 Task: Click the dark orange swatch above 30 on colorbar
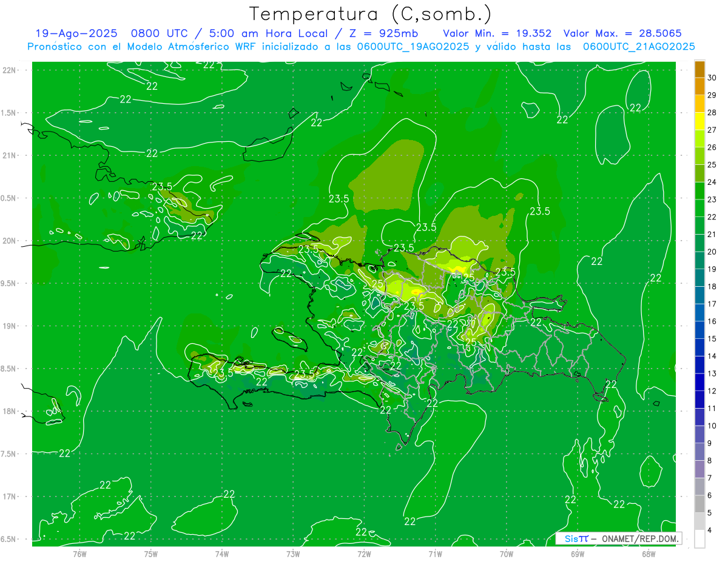pyautogui.click(x=699, y=69)
